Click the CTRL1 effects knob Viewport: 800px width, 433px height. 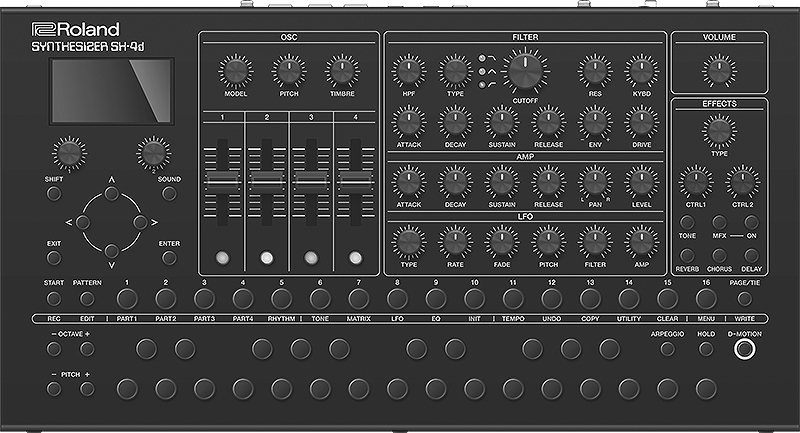[696, 182]
